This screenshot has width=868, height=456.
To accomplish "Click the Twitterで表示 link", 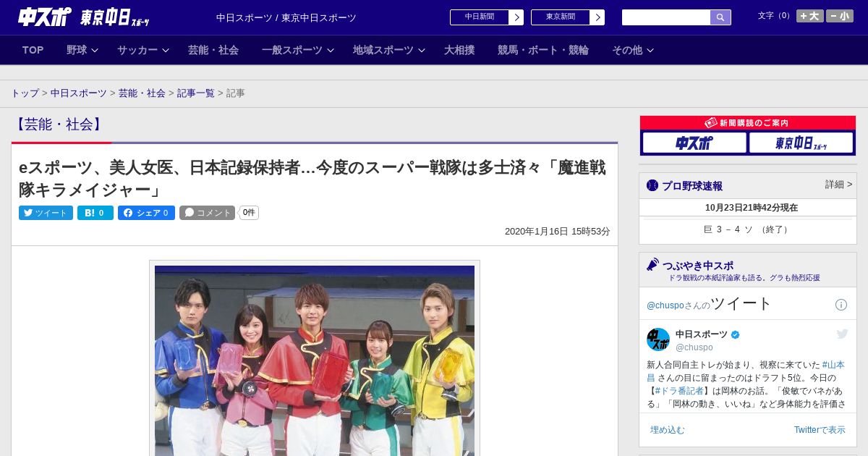I will click(820, 430).
